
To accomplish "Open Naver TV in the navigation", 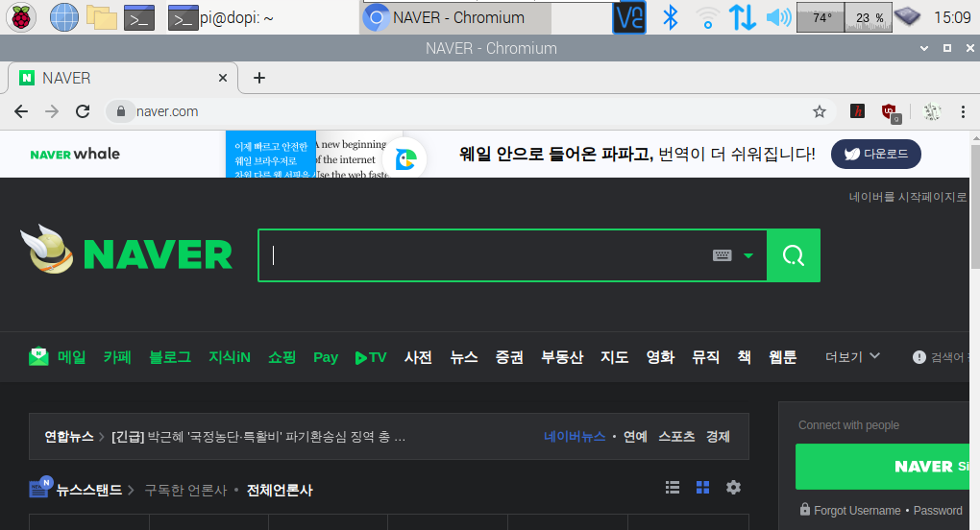I will [371, 358].
